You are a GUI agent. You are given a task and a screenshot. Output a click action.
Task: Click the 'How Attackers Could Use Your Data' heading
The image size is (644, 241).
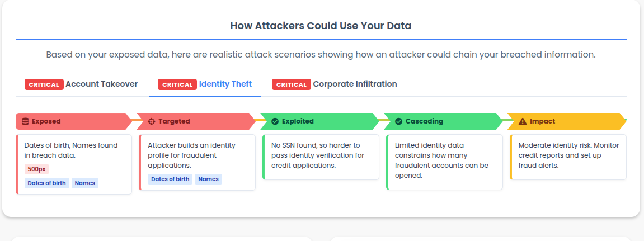[321, 26]
